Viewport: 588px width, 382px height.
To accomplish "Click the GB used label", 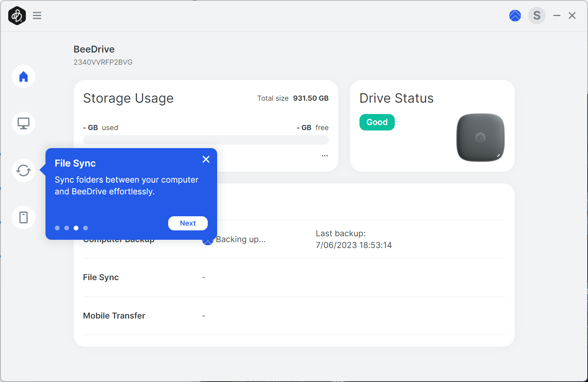I will pyautogui.click(x=101, y=128).
